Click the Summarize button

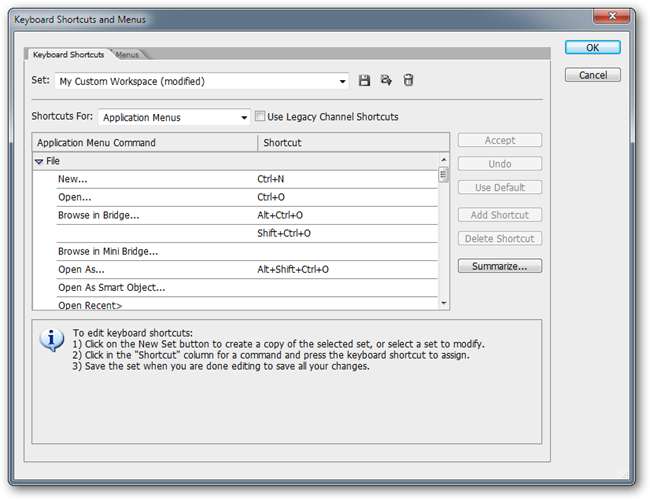click(x=499, y=266)
